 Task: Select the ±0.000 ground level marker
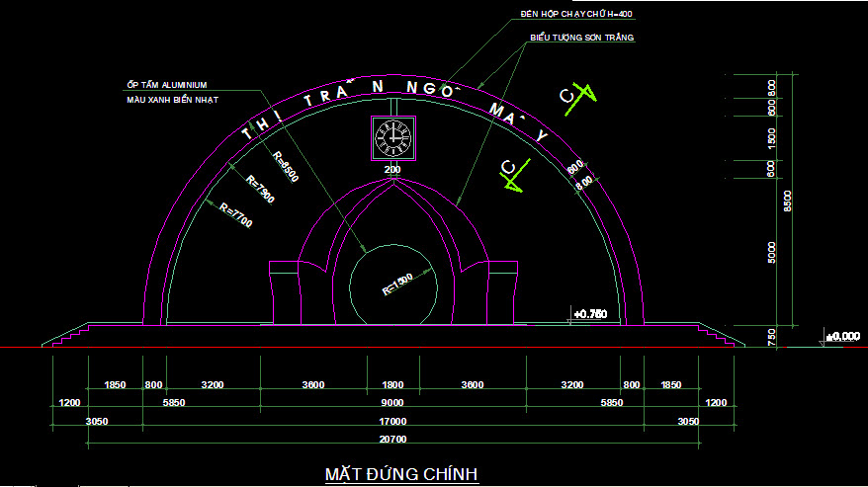pos(843,337)
